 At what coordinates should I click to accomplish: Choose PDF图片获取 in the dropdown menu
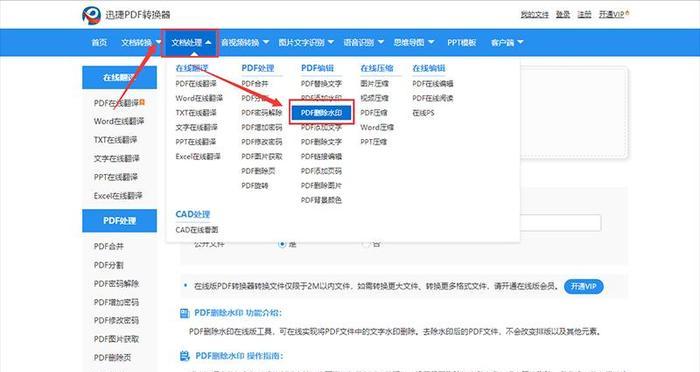coord(262,156)
